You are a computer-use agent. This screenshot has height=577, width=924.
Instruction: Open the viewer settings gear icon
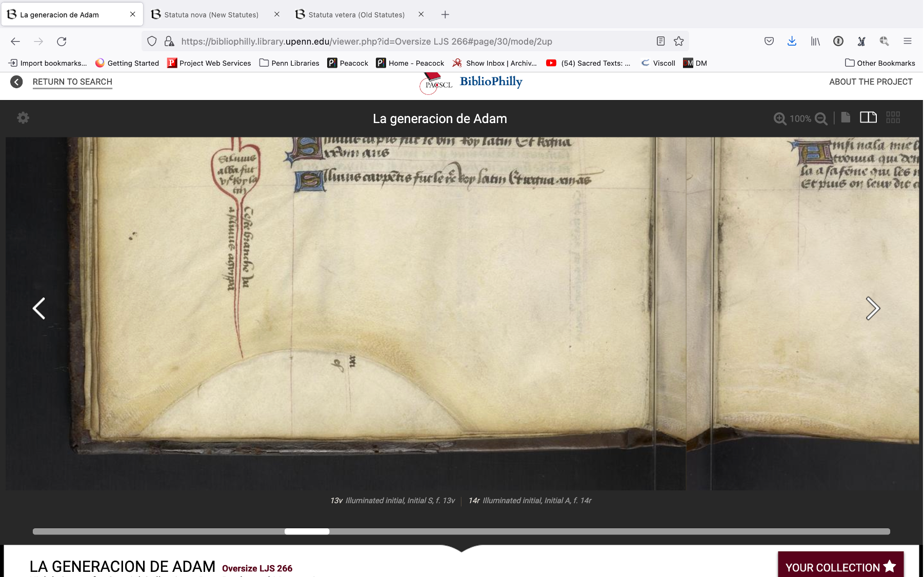[23, 118]
